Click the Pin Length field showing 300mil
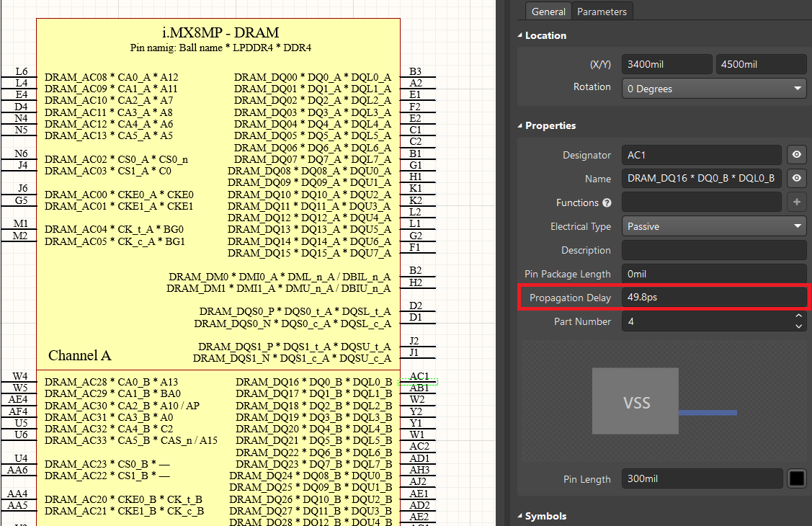This screenshot has height=526, width=812. click(x=701, y=478)
